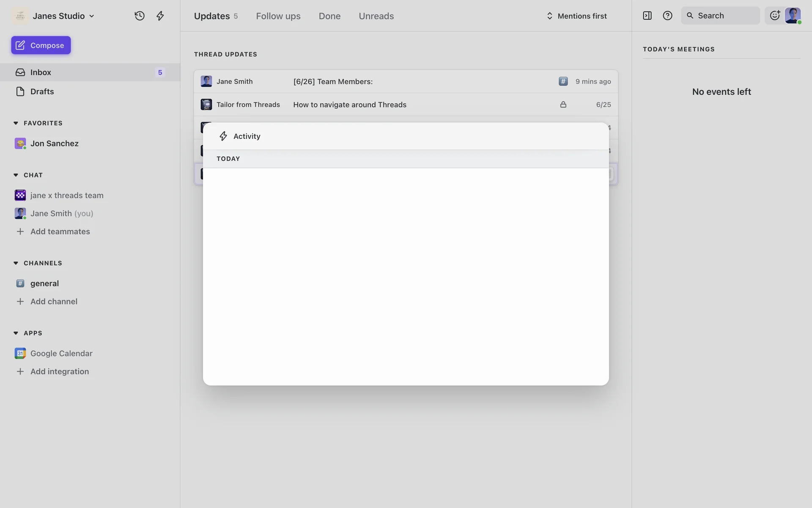Click the Activity lightning bolt icon
Screen dimensions: 812x508
tap(160, 16)
